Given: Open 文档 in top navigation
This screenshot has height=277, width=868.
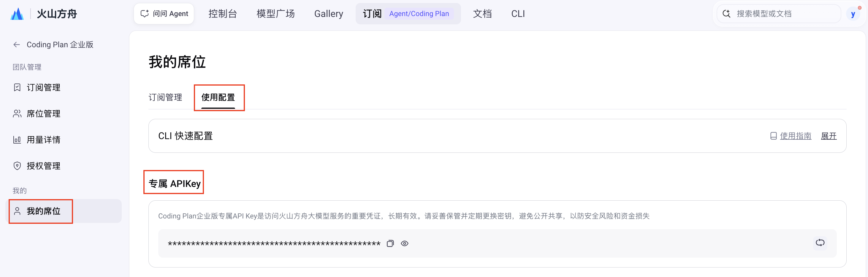Looking at the screenshot, I should pyautogui.click(x=482, y=14).
